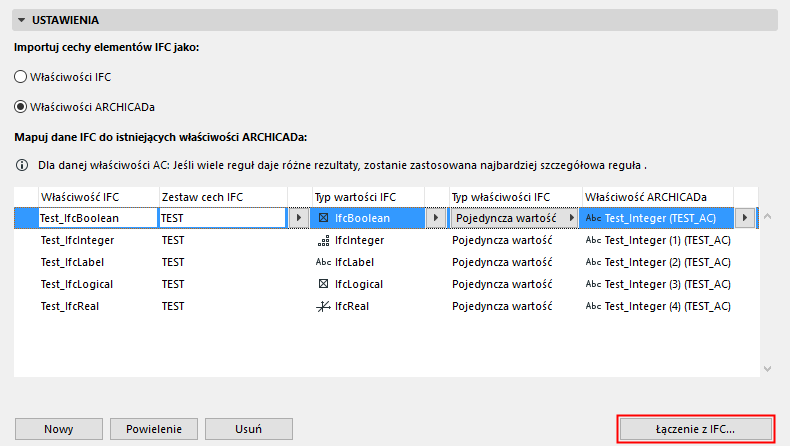The image size is (790, 446).
Task: Open arrow menu next to TEST property set field
Action: pos(299,218)
